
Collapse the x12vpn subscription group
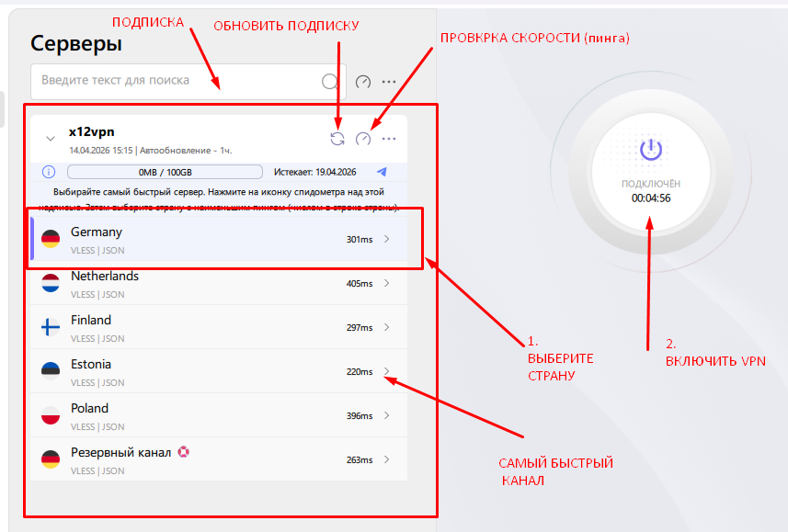[x=50, y=139]
